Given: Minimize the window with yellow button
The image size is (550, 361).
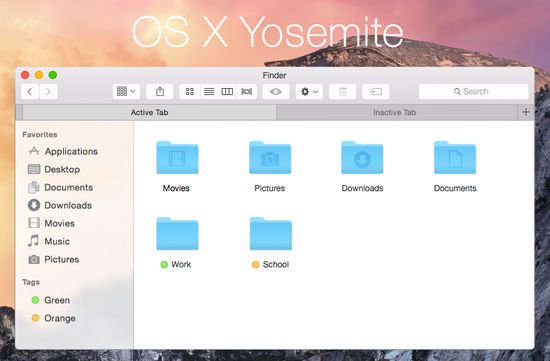Looking at the screenshot, I should [x=39, y=75].
